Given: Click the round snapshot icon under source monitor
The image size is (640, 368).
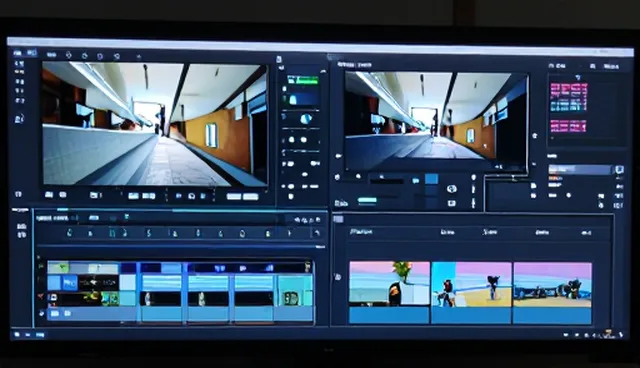Looking at the screenshot, I should (x=191, y=196).
